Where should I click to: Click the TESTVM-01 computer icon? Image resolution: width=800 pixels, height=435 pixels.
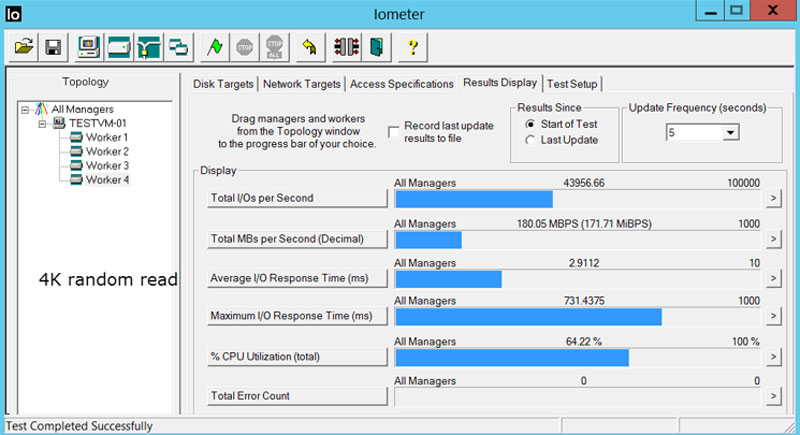point(59,123)
